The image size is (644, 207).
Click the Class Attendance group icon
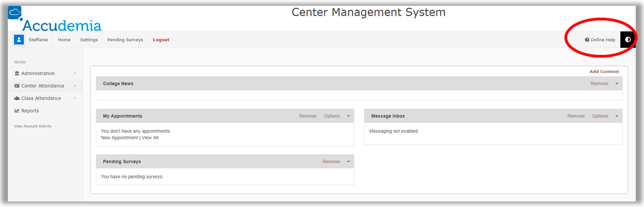tap(17, 98)
